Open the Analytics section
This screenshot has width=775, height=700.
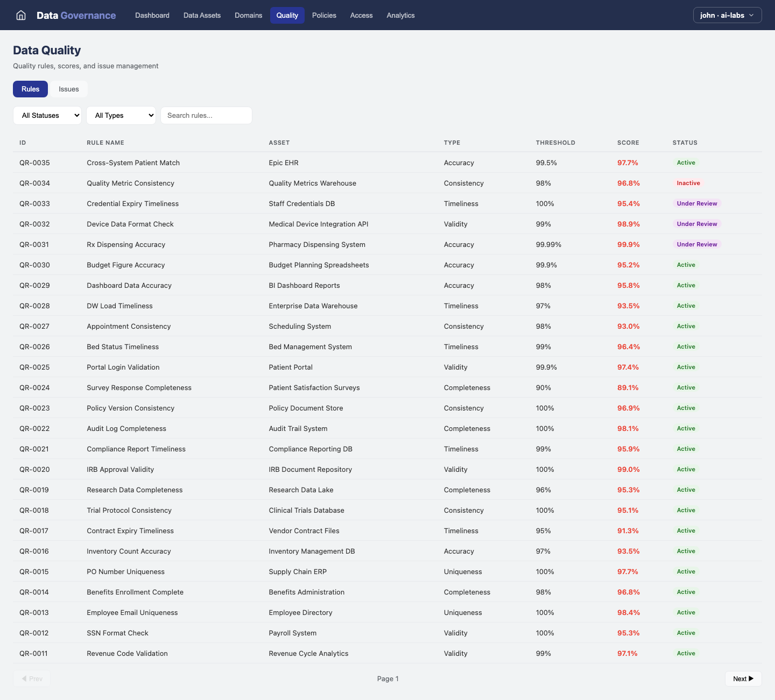click(400, 15)
